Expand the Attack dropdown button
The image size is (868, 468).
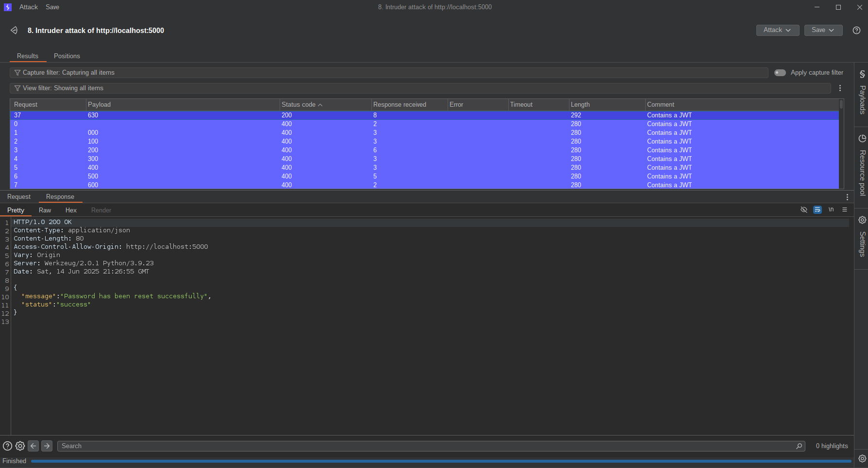point(777,30)
